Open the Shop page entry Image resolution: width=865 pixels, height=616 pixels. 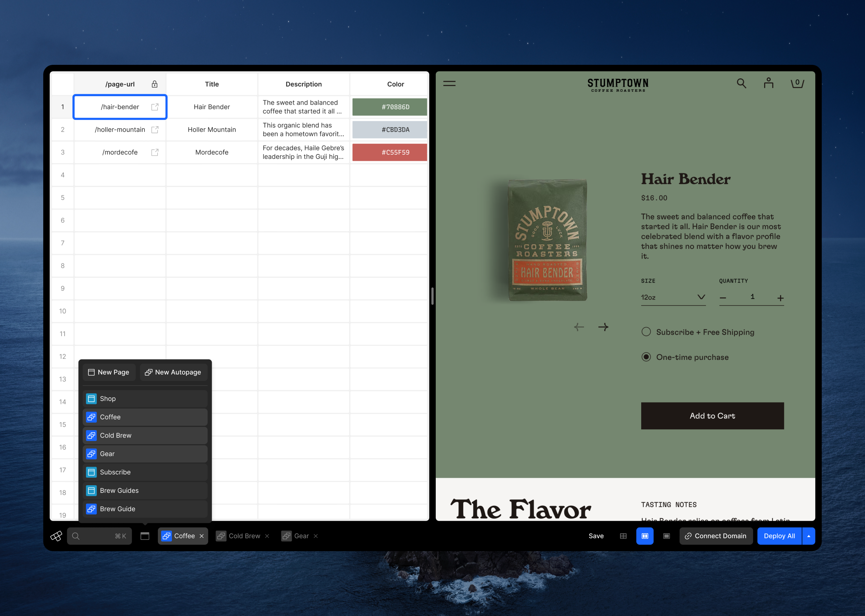tap(145, 399)
